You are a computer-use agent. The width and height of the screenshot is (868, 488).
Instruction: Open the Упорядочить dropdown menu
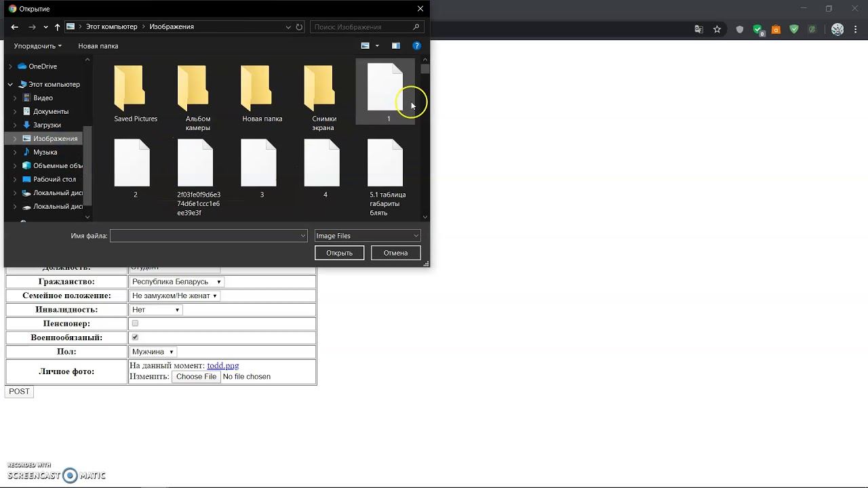(38, 46)
